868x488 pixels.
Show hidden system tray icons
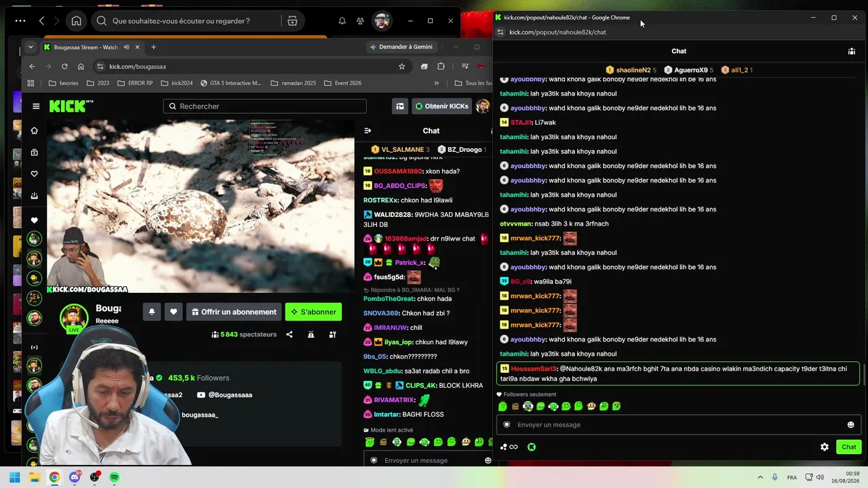pos(760,477)
